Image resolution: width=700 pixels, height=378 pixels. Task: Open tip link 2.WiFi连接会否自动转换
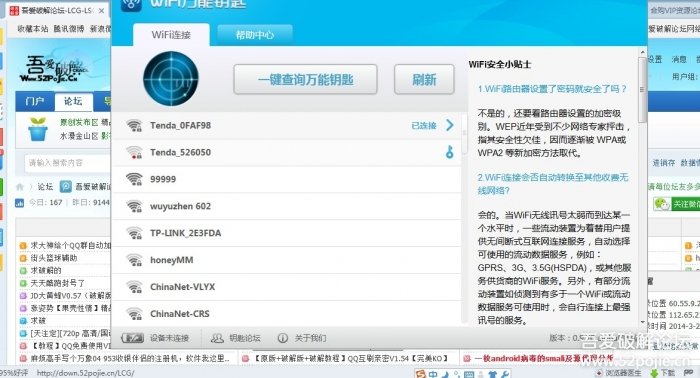553,184
